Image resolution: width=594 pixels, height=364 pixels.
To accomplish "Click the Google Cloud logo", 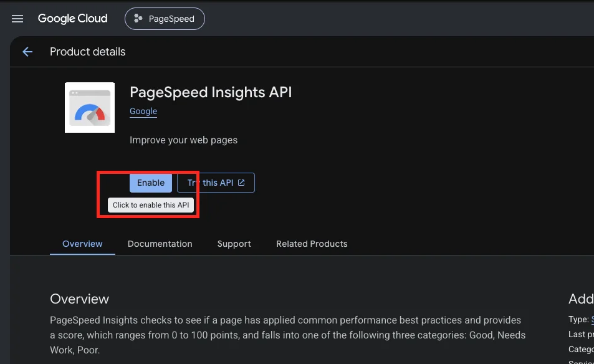I will pos(73,19).
